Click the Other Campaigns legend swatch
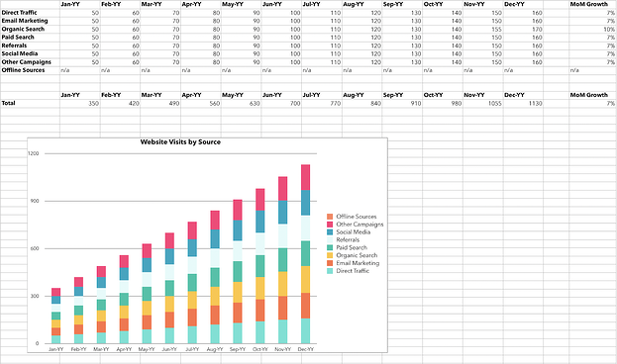The height and width of the screenshot is (364, 617). tap(330, 225)
